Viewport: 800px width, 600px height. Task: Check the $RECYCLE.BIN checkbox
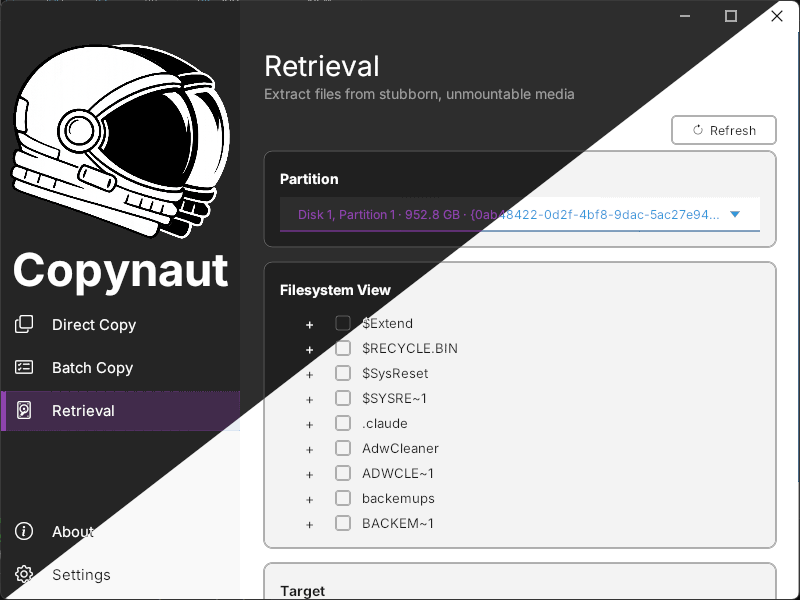343,348
